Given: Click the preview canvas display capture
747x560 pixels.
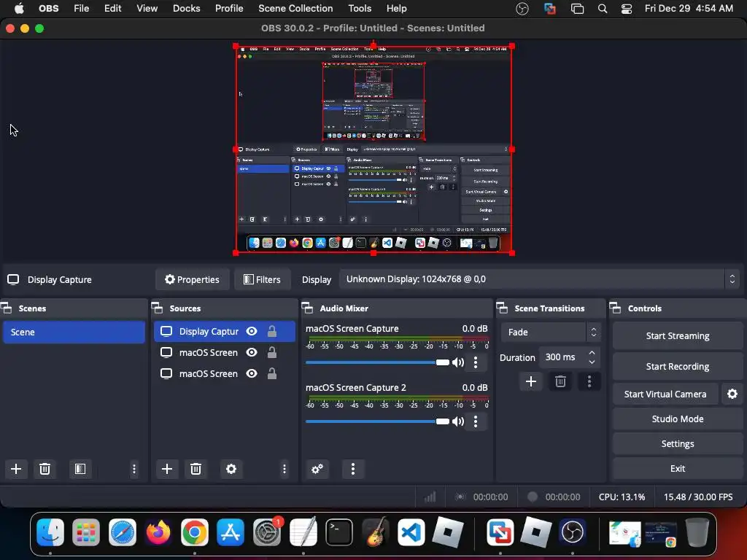Looking at the screenshot, I should [373, 149].
